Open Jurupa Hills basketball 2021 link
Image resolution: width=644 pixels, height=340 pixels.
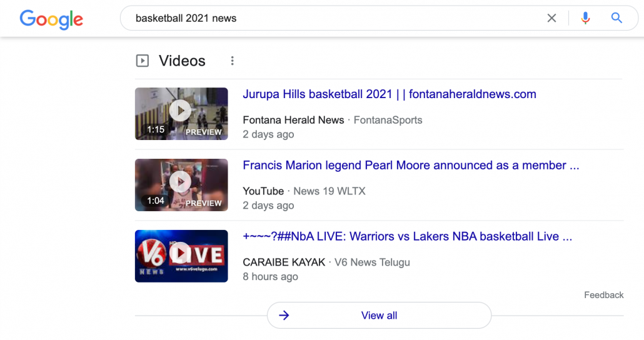pyautogui.click(x=390, y=94)
